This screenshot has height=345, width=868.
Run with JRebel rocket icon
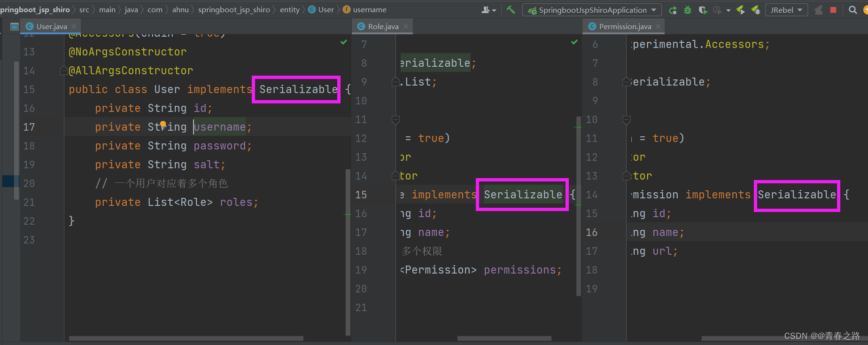coord(741,10)
